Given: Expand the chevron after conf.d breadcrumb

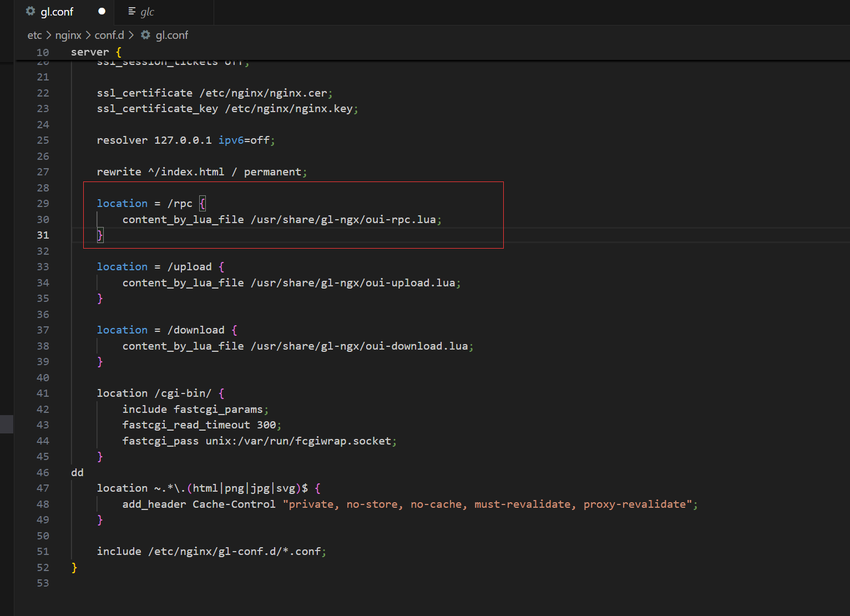Looking at the screenshot, I should click(x=131, y=35).
